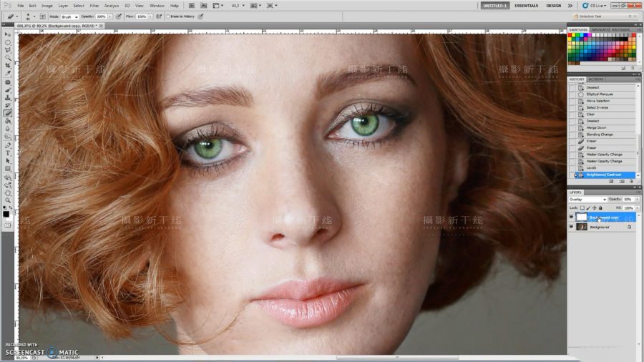Launch Mini Bridge from the application bar
The width and height of the screenshot is (644, 362).
tap(204, 6)
